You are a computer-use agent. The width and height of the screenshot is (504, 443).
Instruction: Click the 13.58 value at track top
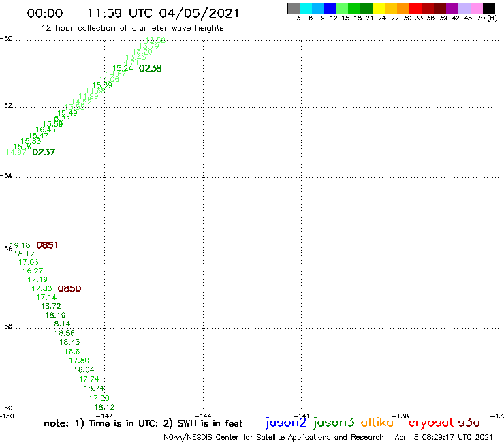click(x=155, y=40)
